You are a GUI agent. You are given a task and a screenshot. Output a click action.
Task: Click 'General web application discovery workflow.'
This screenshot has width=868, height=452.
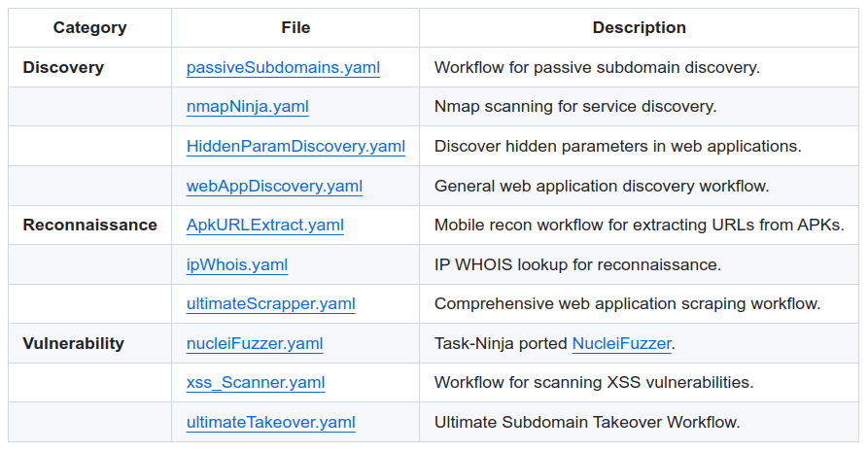coord(602,186)
